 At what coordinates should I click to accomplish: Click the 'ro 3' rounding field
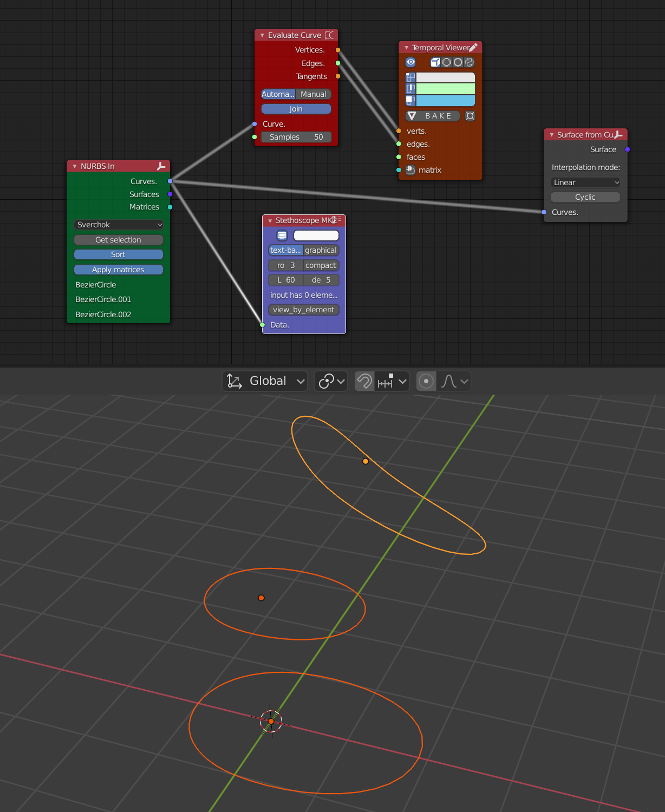[285, 265]
